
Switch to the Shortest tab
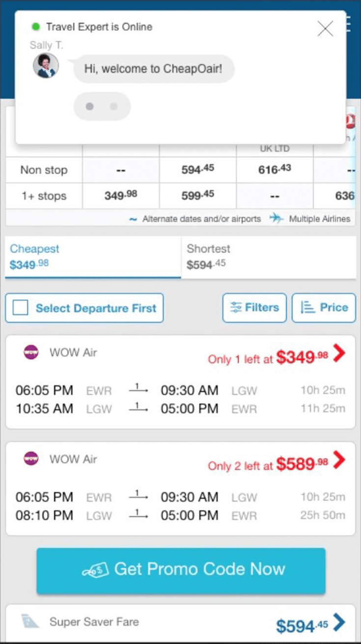[x=269, y=257]
